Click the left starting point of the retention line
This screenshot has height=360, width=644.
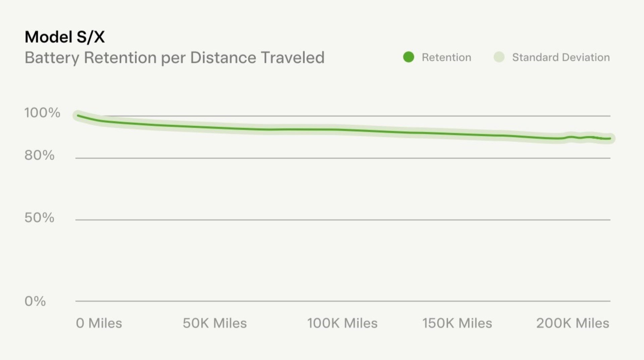pyautogui.click(x=78, y=116)
